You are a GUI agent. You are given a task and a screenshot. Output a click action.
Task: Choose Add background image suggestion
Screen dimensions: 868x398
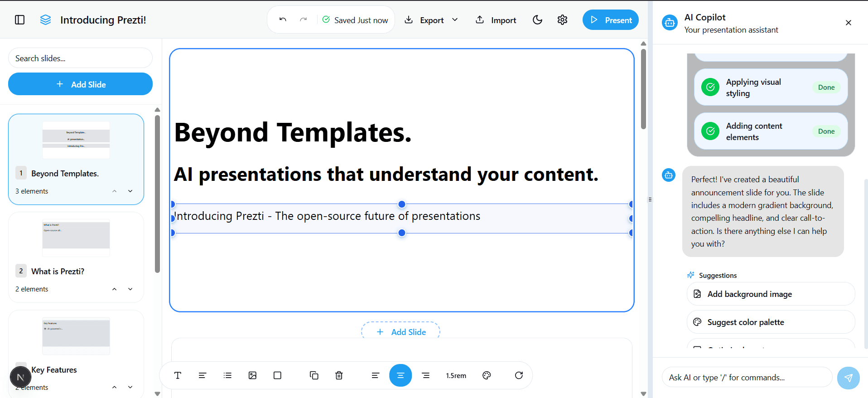click(771, 294)
